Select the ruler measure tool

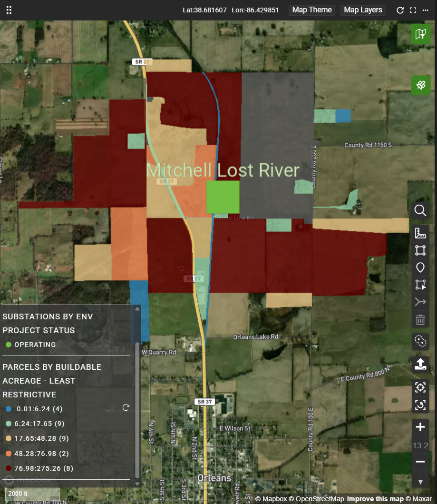[420, 233]
